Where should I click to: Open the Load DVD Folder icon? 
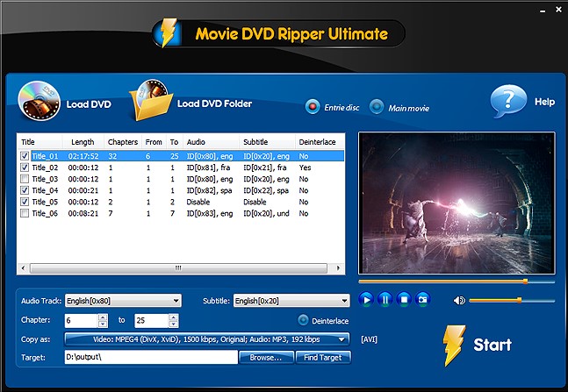click(151, 100)
